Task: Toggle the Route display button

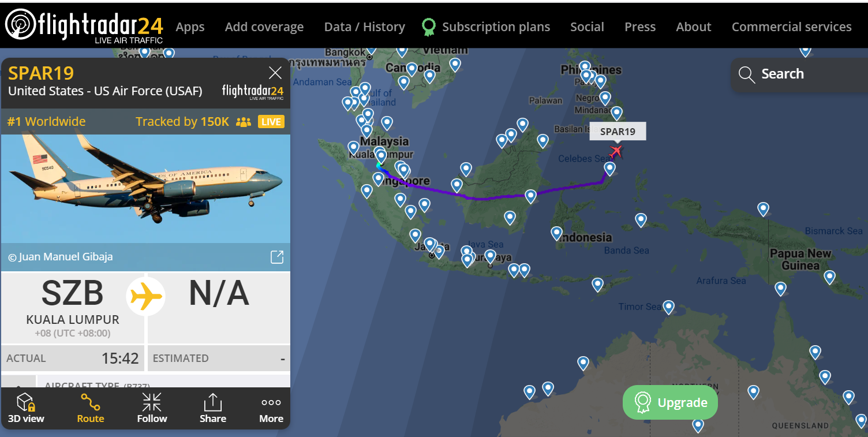Action: pos(91,408)
